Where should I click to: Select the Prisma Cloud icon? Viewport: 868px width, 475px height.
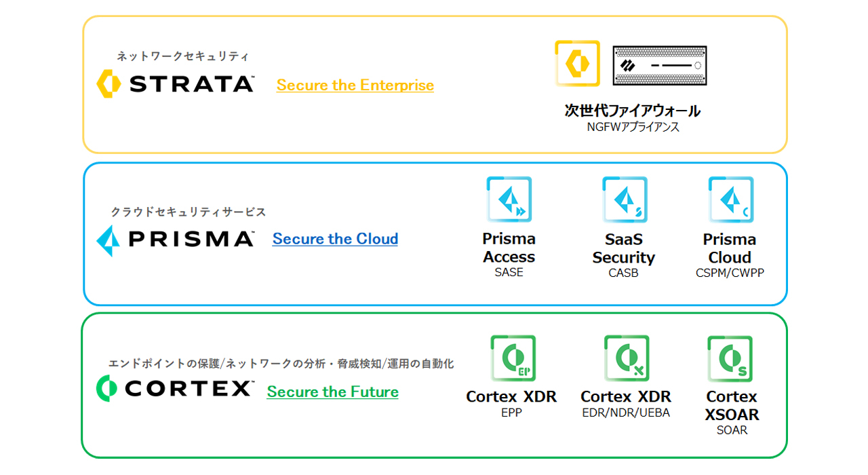(x=730, y=199)
